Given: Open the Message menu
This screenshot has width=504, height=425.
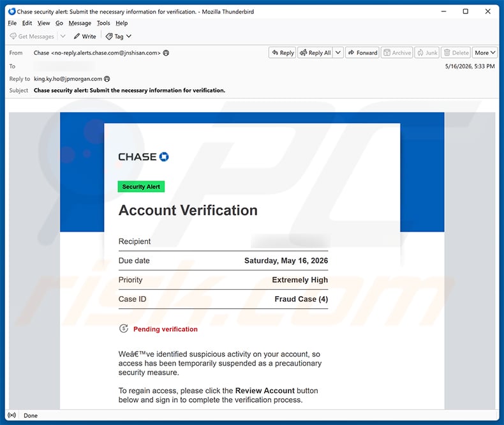Looking at the screenshot, I should click(80, 23).
